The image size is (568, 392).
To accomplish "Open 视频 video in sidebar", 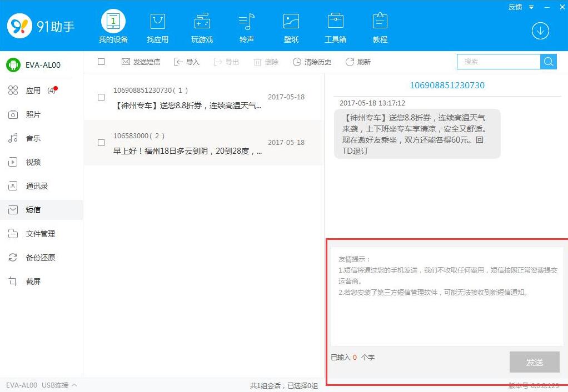I will (x=41, y=162).
